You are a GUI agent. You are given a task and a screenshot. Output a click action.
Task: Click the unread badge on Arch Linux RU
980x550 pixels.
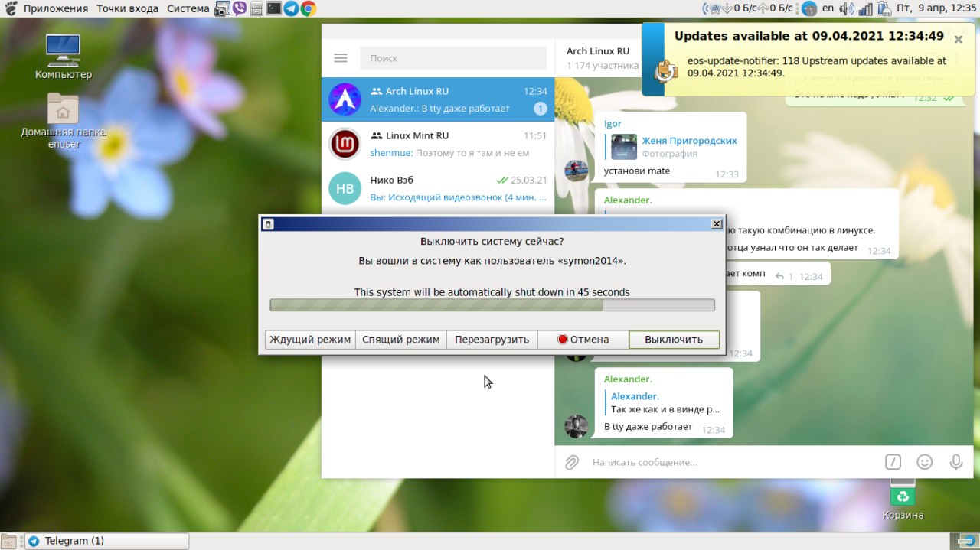point(540,109)
